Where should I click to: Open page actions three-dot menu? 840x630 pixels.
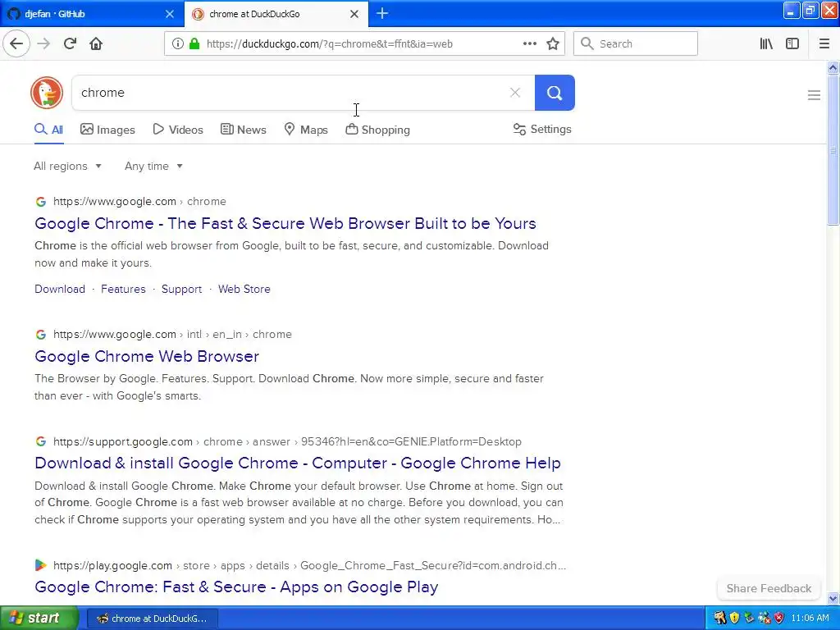pyautogui.click(x=529, y=44)
